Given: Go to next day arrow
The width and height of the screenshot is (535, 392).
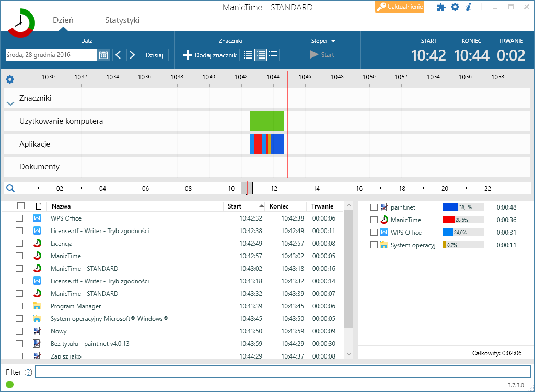Looking at the screenshot, I should click(132, 55).
